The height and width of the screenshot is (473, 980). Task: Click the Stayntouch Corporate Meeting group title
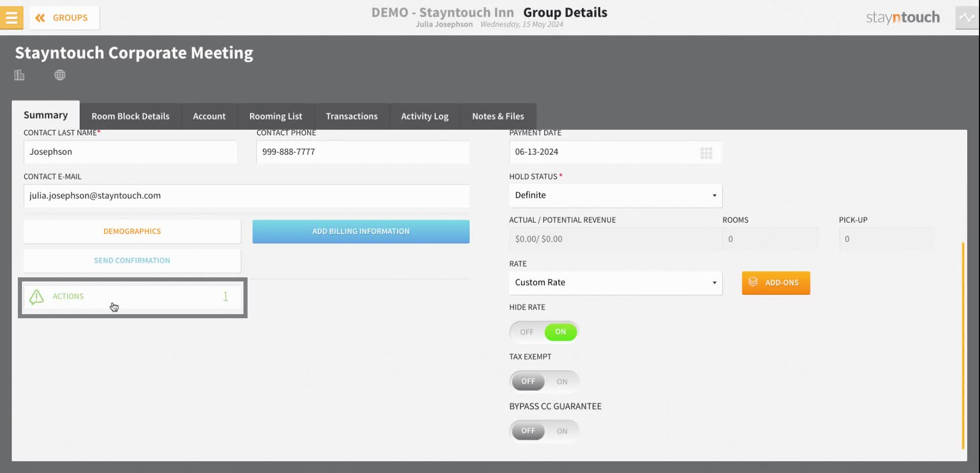(x=134, y=53)
